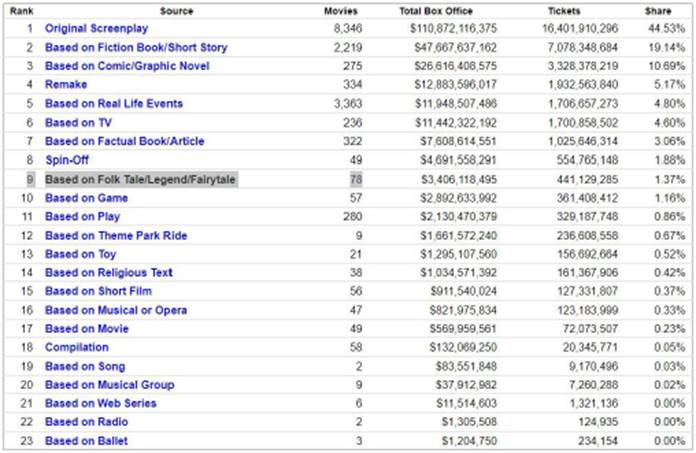696x453 pixels.
Task: Open the Original Screenplay source link
Action: click(x=98, y=29)
